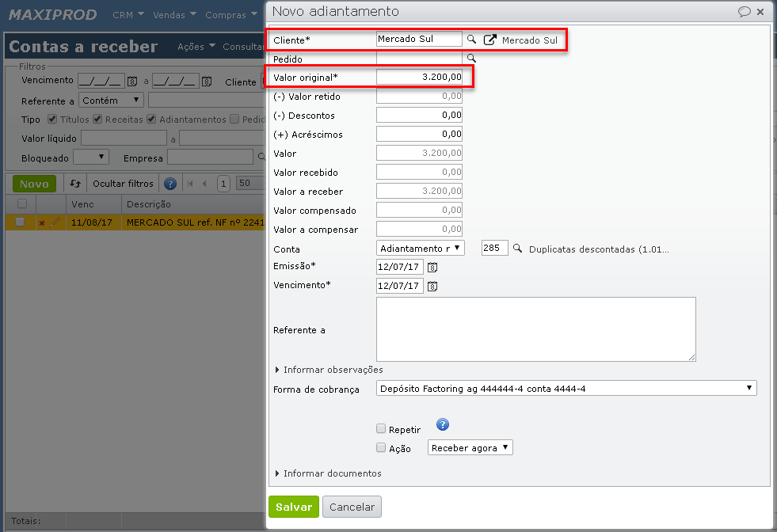Click the Acréscimos input field
The height and width of the screenshot is (532, 777).
pyautogui.click(x=419, y=134)
